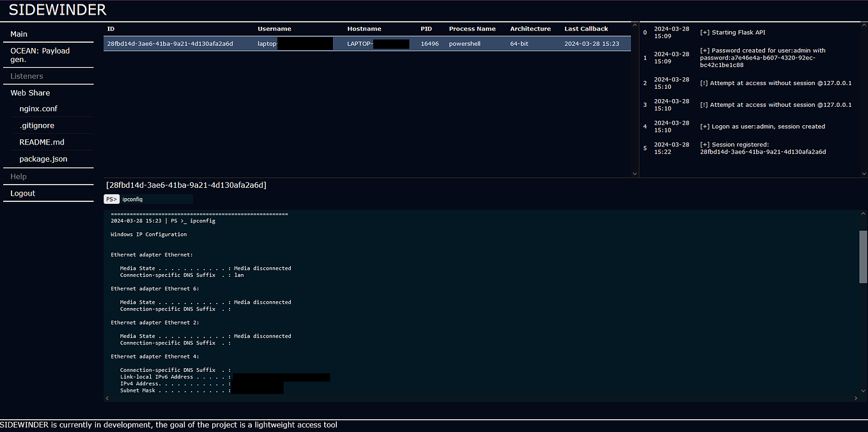The height and width of the screenshot is (432, 868).
Task: Select the powershell session row in the table
Action: 368,43
